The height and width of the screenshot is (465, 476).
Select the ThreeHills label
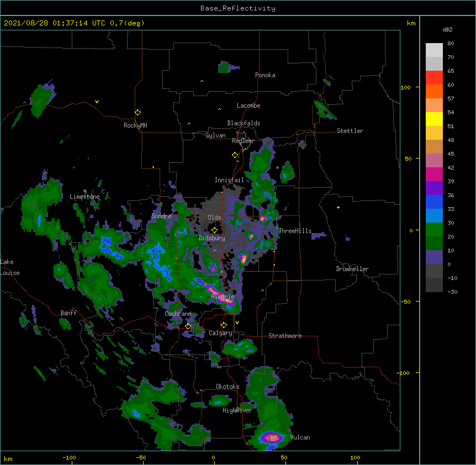pos(295,231)
